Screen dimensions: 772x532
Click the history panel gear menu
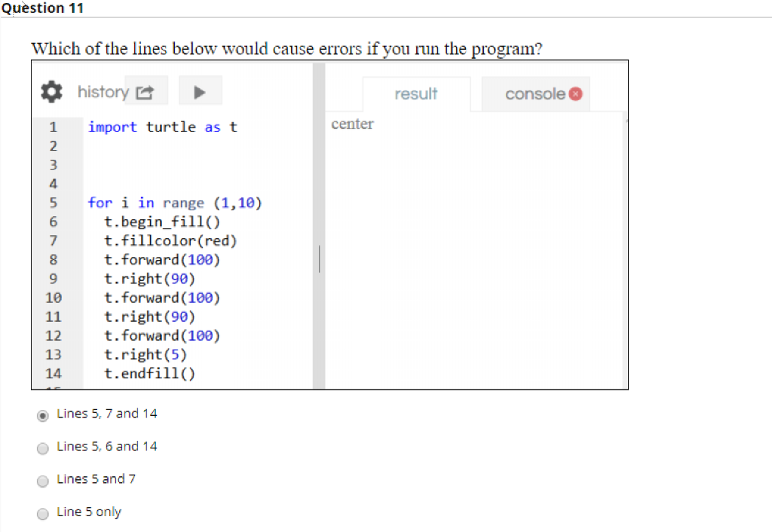51,91
